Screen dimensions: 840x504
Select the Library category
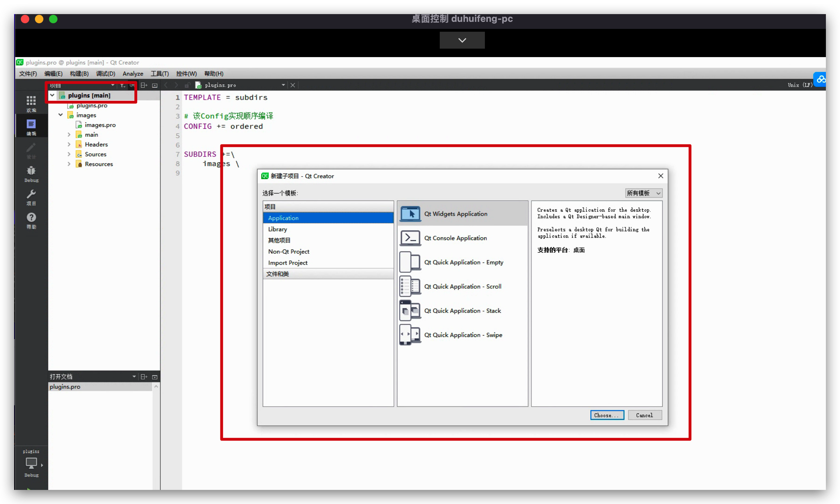pos(328,229)
